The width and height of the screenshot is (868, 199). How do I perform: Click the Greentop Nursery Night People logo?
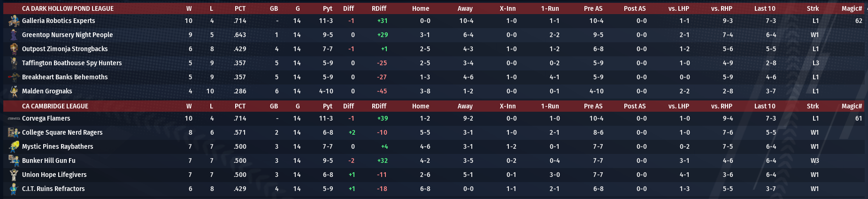[14, 35]
